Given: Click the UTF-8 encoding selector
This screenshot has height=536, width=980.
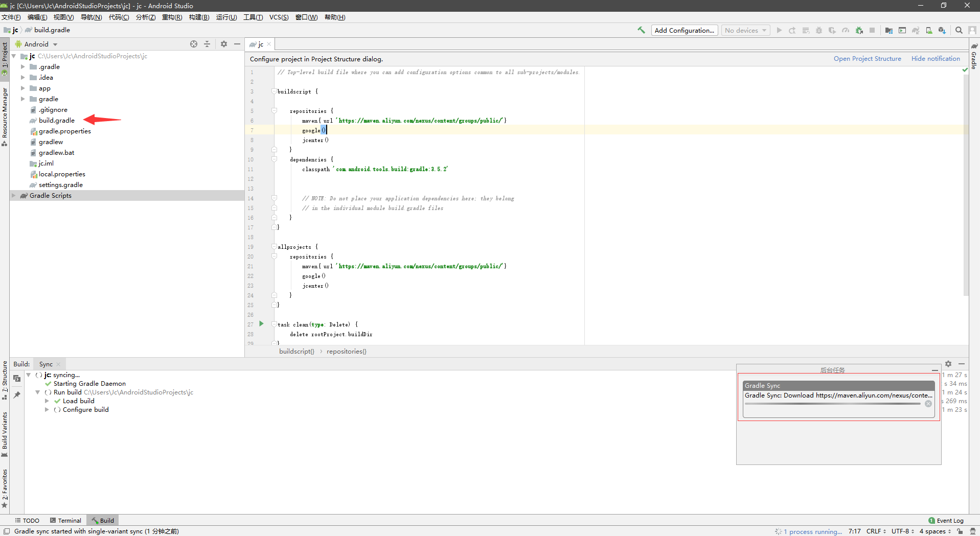Looking at the screenshot, I should pos(902,531).
